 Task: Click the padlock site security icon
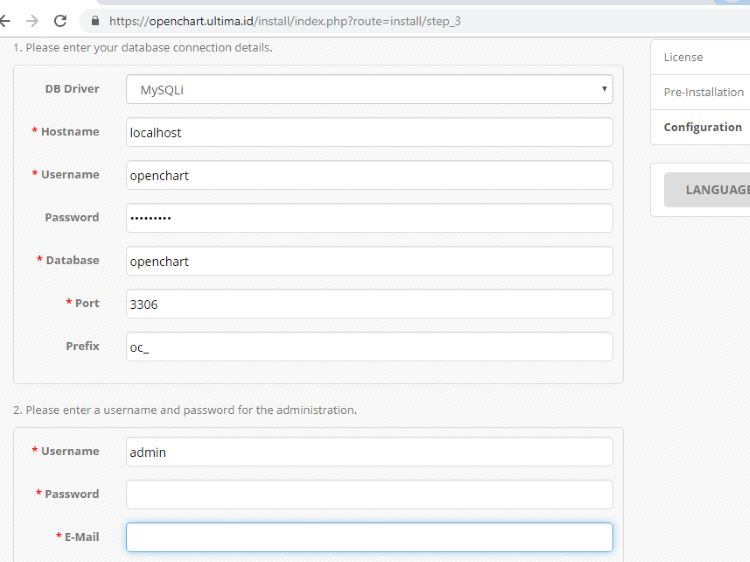click(95, 21)
